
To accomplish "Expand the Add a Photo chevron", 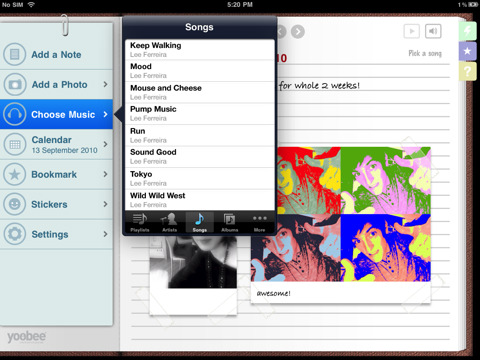I will click(105, 84).
